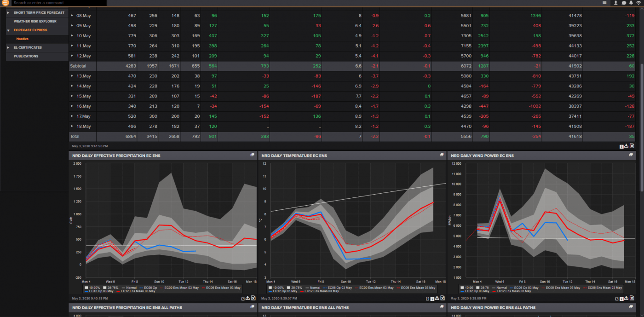This screenshot has height=317, width=644.
Task: Select Nordics under Forecast Express
Action: click(22, 39)
